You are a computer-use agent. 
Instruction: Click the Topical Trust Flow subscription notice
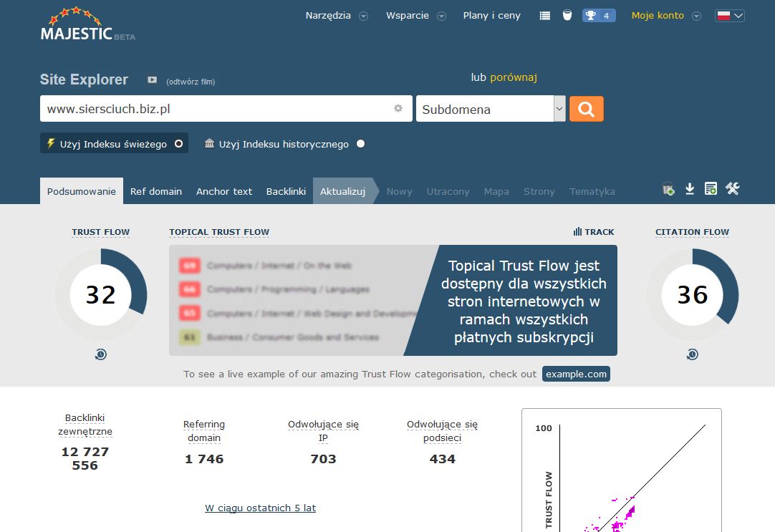pos(524,301)
